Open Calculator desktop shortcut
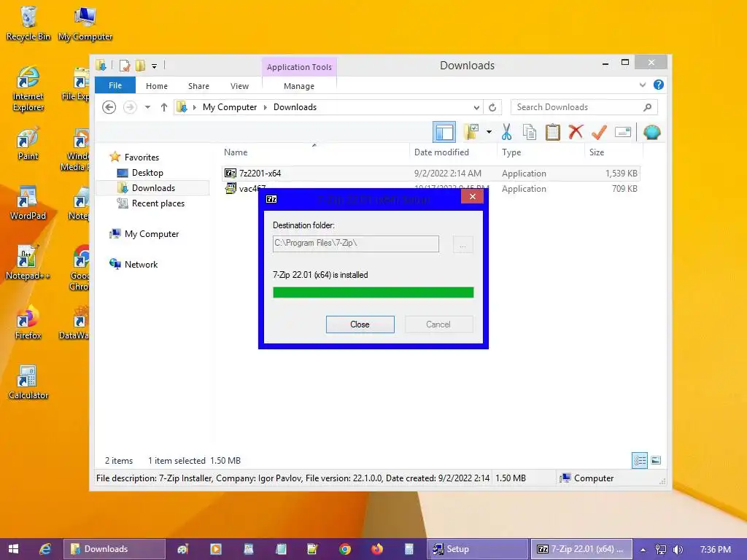Viewport: 747px width, 560px height. (28, 382)
